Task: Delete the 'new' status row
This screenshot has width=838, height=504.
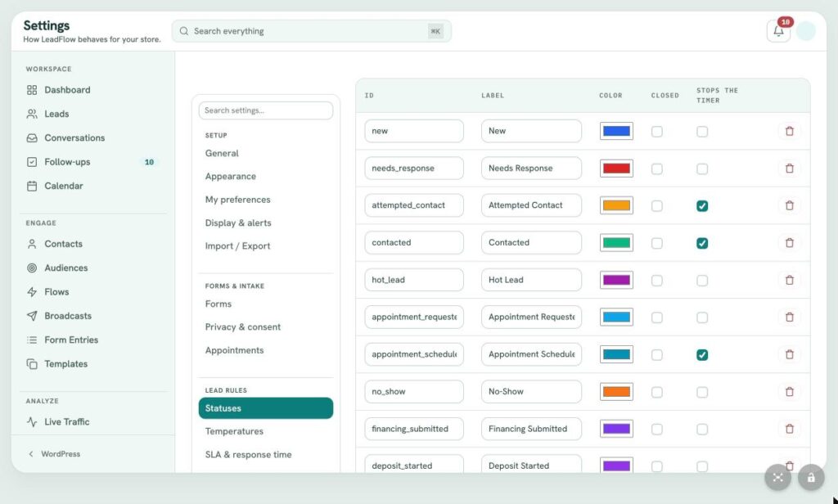Action: (x=790, y=131)
